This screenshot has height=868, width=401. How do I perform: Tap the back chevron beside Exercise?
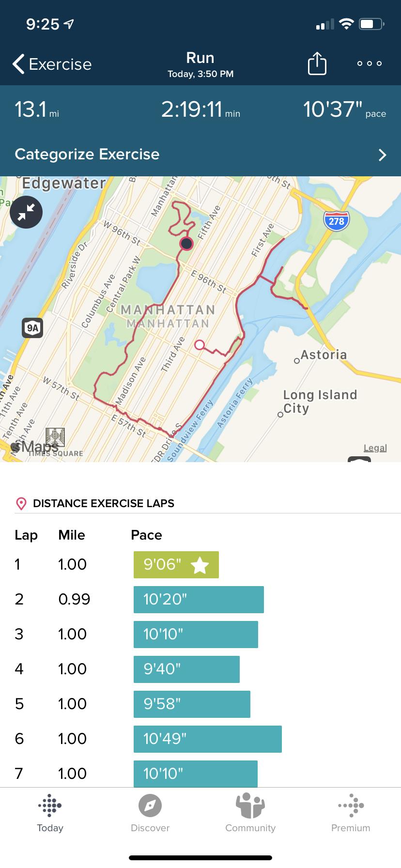coord(18,64)
